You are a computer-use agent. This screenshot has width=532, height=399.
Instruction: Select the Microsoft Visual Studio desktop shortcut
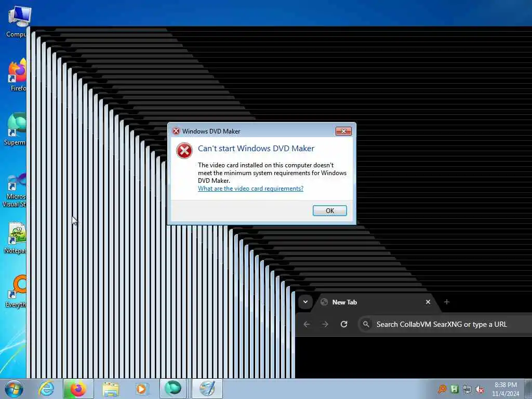14,189
